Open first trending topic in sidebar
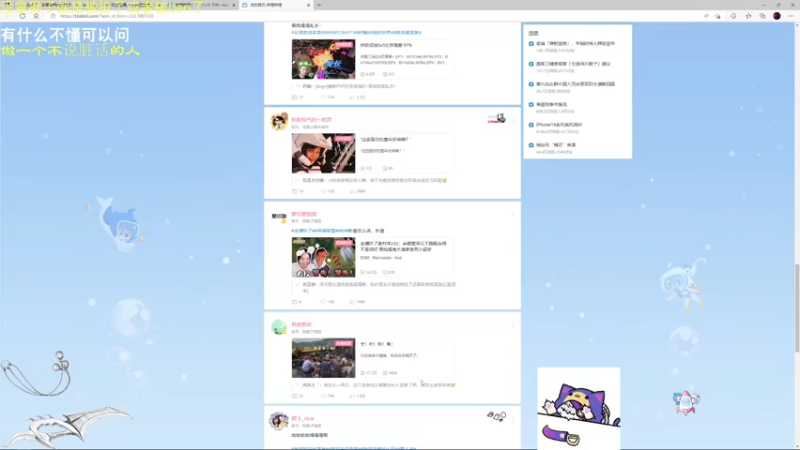 pyautogui.click(x=575, y=44)
